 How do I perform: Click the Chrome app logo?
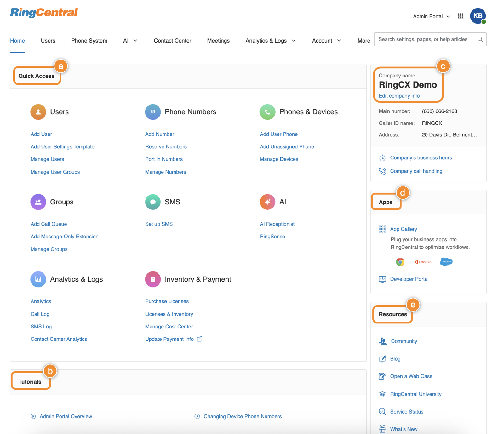(x=400, y=262)
